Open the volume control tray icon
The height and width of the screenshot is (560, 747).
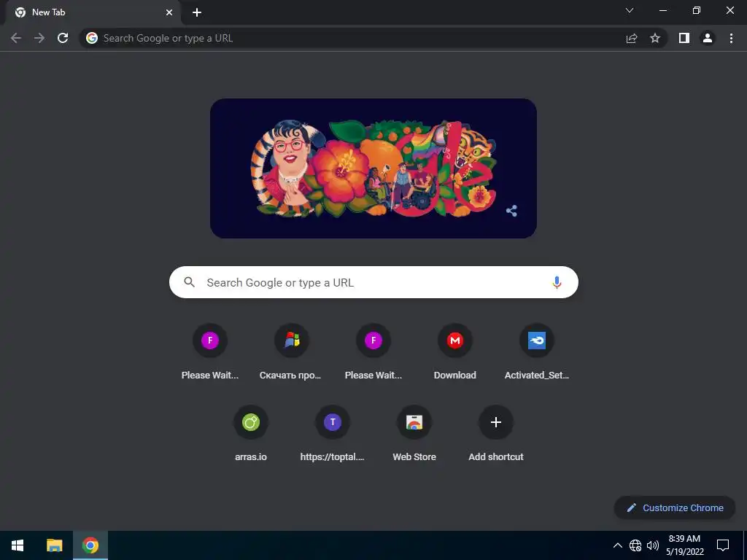pos(652,545)
